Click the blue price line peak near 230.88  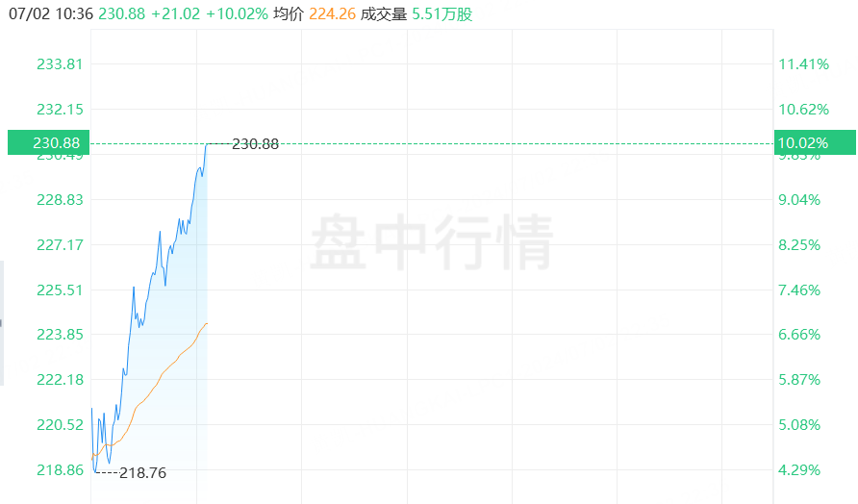207,144
